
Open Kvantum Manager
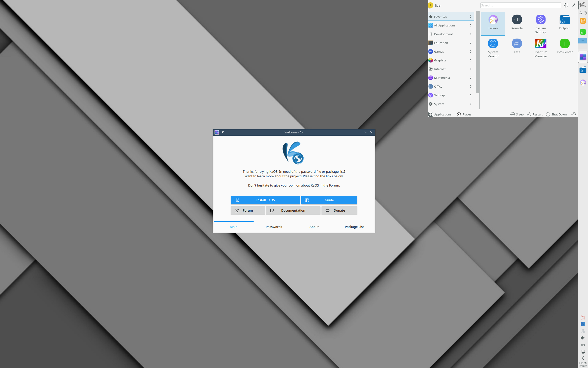541,48
